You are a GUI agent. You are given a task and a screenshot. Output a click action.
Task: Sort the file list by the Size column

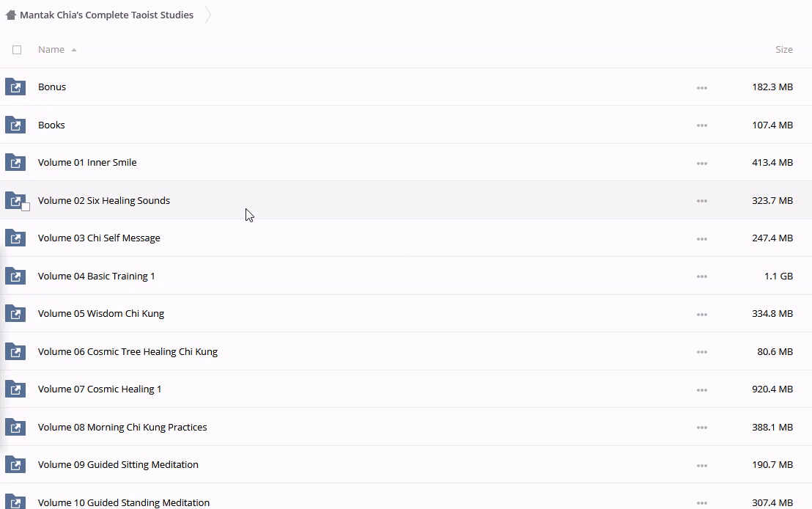click(783, 49)
